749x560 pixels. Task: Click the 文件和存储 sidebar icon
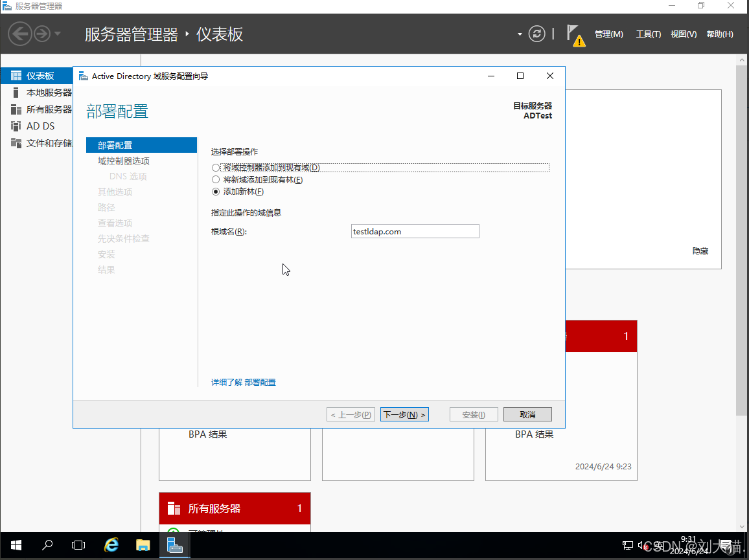[x=16, y=142]
